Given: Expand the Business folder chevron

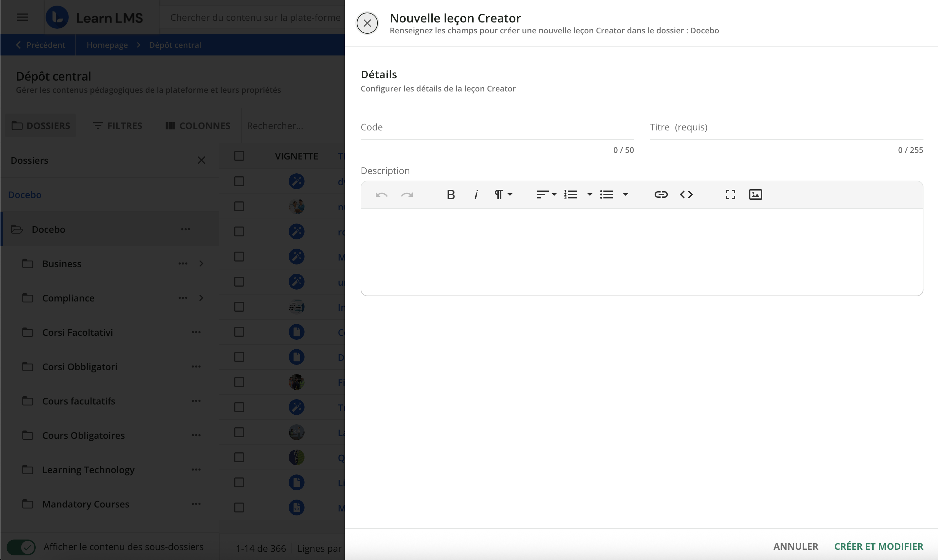Looking at the screenshot, I should (201, 263).
